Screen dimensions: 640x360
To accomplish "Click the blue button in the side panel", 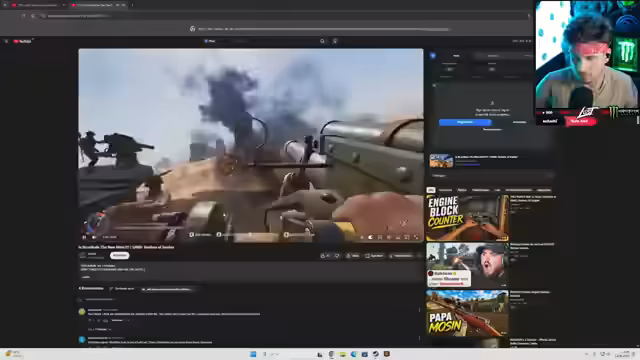I will click(x=465, y=122).
